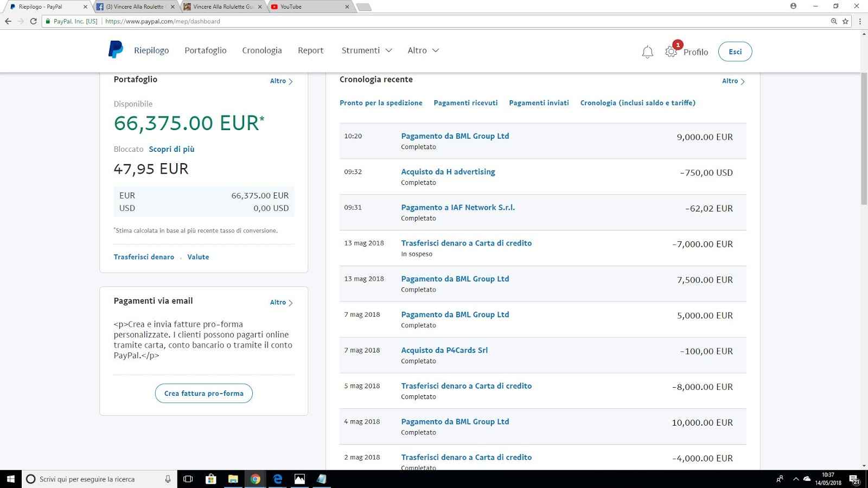Open Altro in Cronologia recente
The image size is (868, 488).
[x=733, y=81]
